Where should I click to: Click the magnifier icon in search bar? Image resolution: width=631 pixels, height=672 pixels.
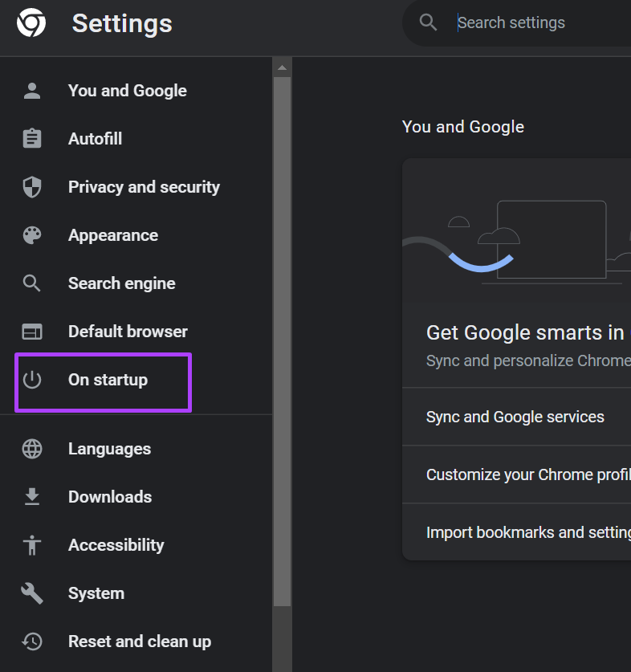(x=428, y=22)
